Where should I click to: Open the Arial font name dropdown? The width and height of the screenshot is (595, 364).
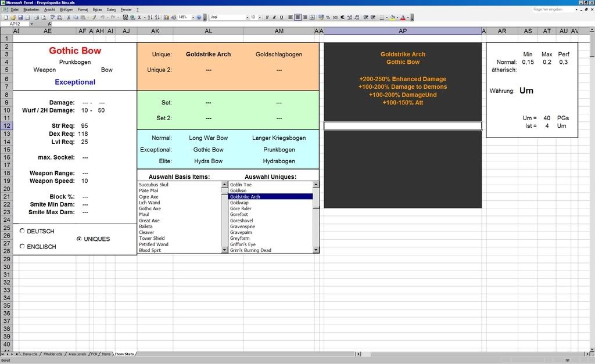[x=248, y=17]
